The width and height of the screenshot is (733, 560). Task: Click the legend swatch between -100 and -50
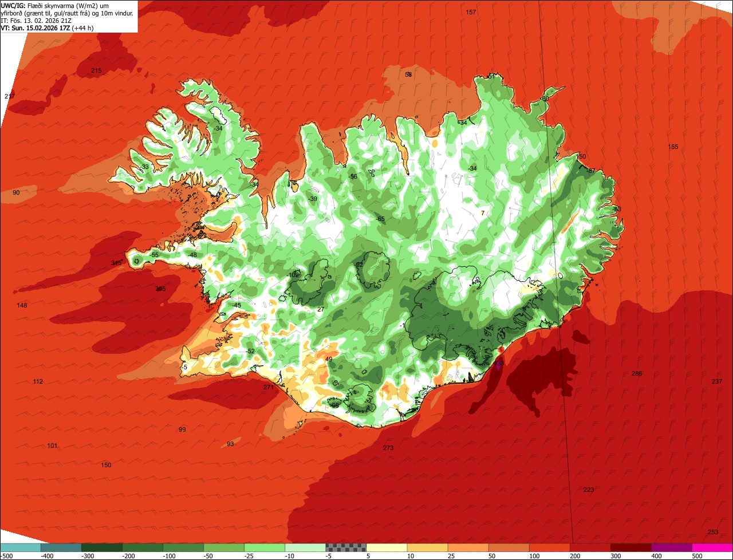tap(183, 547)
